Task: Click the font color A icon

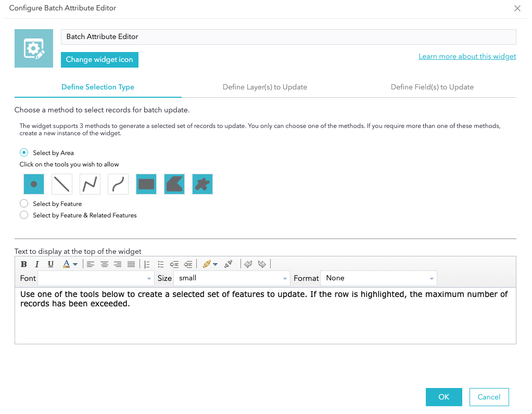Action: tap(67, 264)
